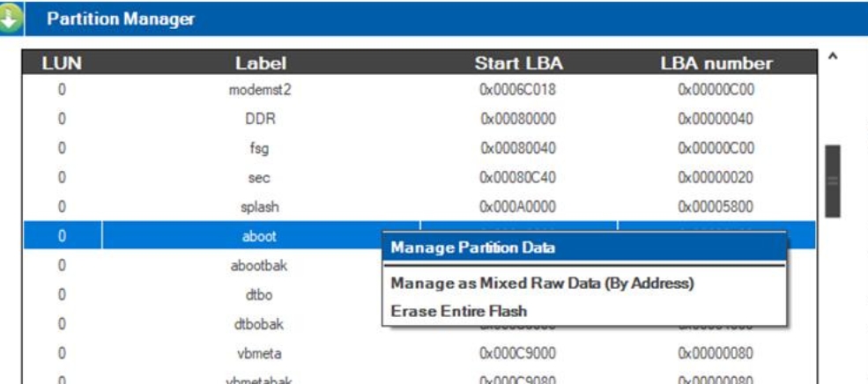Select the sec partition row
The width and height of the screenshot is (868, 384).
pos(260,177)
